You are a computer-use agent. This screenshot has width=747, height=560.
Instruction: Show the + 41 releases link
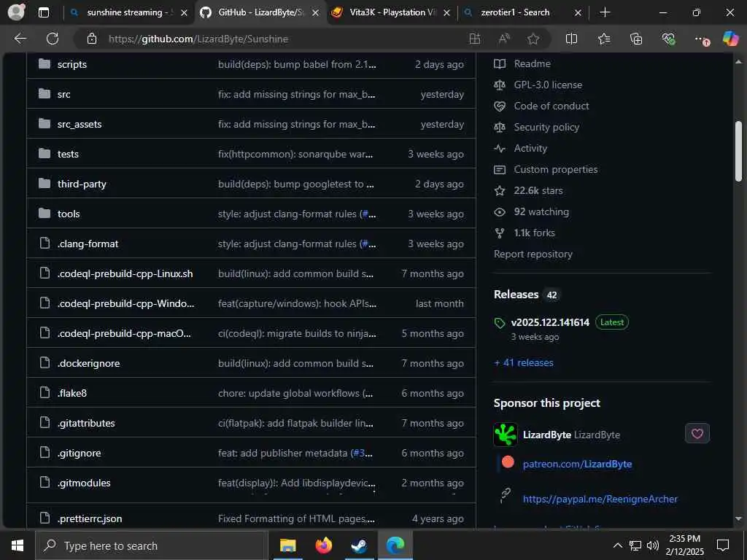[524, 363]
